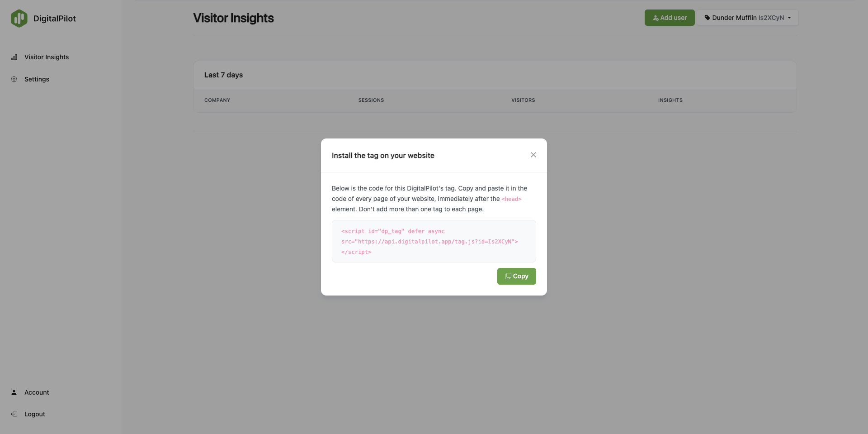
Task: Go to Settings in the sidebar
Action: [37, 79]
